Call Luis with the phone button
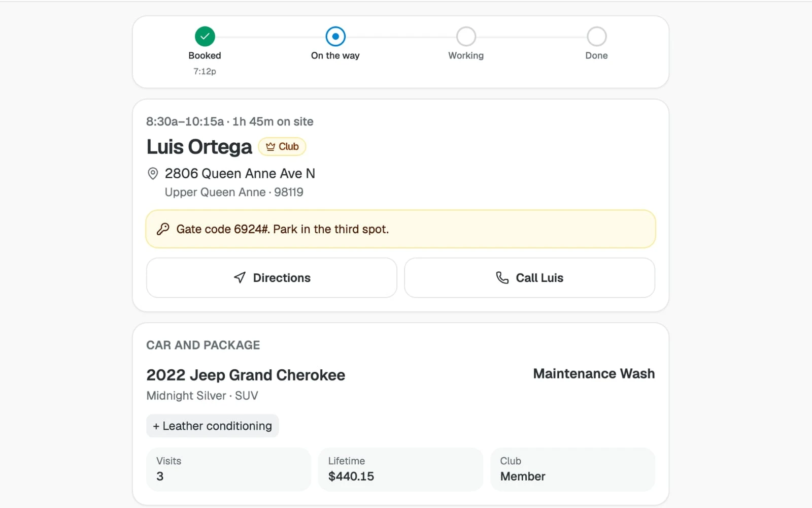 pos(529,278)
